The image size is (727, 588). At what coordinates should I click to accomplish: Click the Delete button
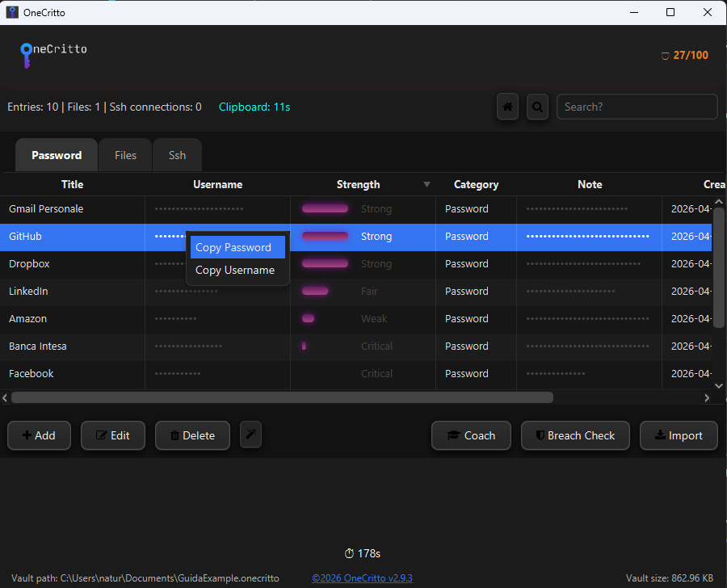[x=192, y=435]
